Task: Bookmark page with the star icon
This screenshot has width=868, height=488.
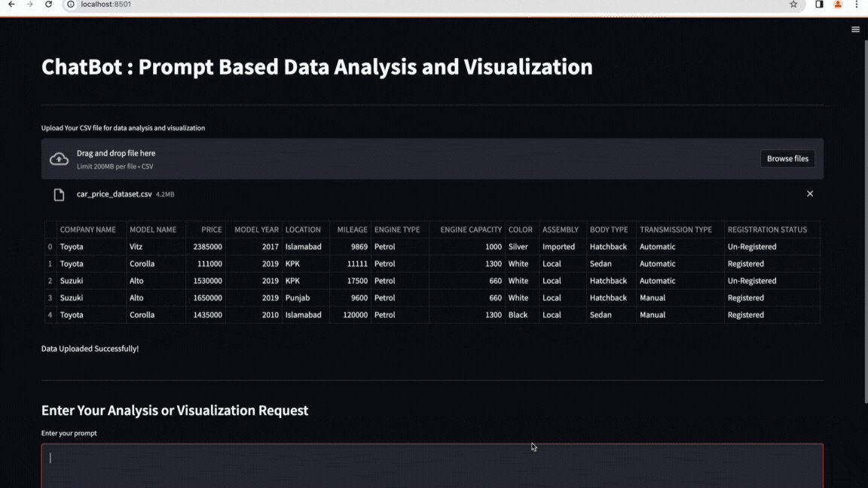Action: pyautogui.click(x=793, y=5)
